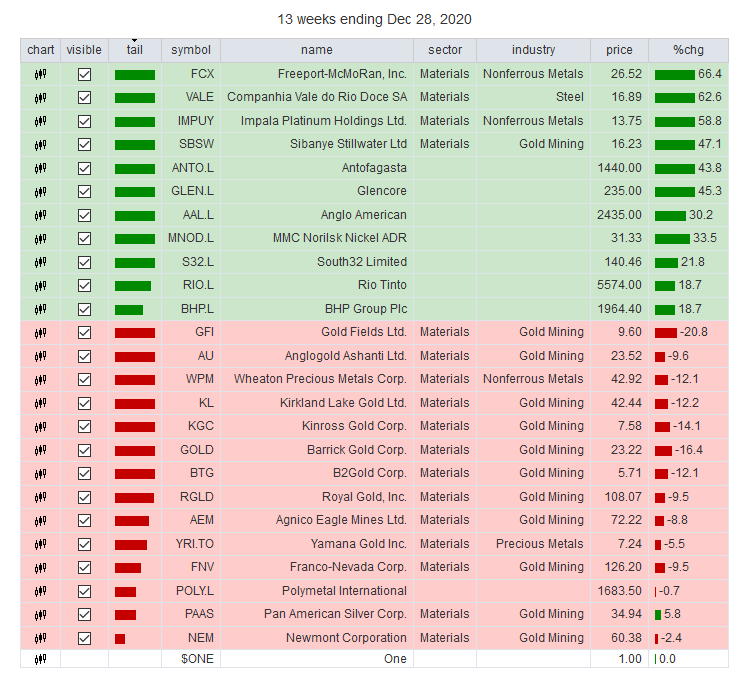756x678 pixels.
Task: Open the chart icon for FCX
Action: pyautogui.click(x=40, y=74)
